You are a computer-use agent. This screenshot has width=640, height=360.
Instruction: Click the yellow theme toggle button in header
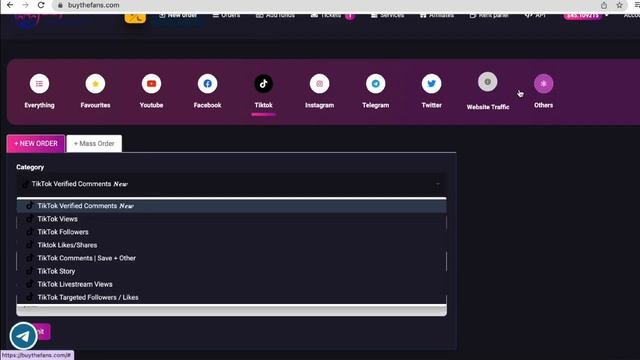135,18
